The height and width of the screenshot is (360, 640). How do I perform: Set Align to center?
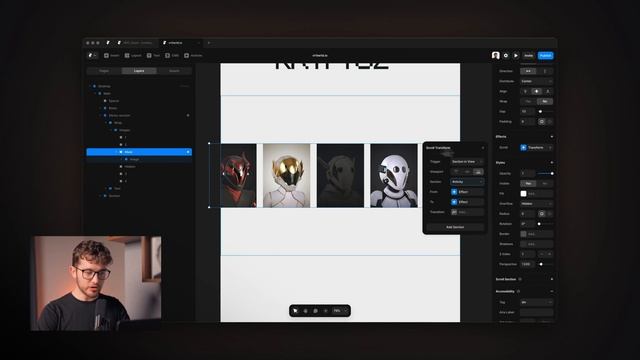tap(537, 91)
